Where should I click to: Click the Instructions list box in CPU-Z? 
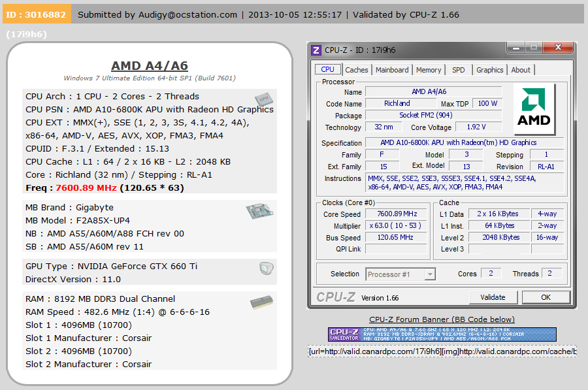(x=465, y=183)
